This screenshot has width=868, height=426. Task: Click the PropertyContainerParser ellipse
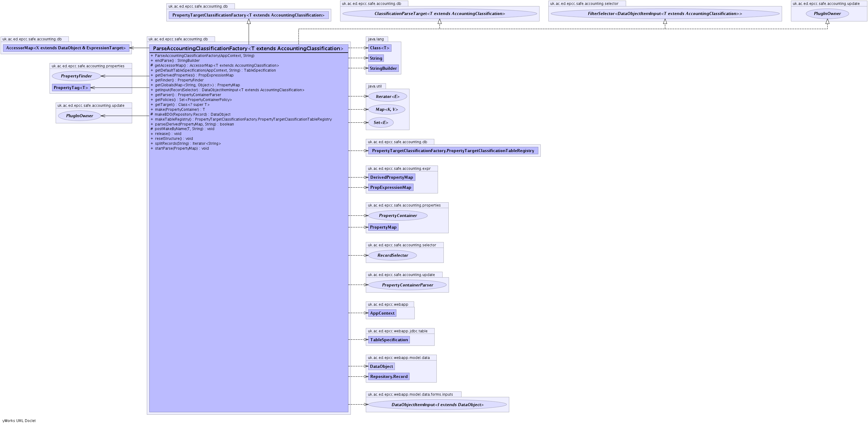click(x=407, y=285)
